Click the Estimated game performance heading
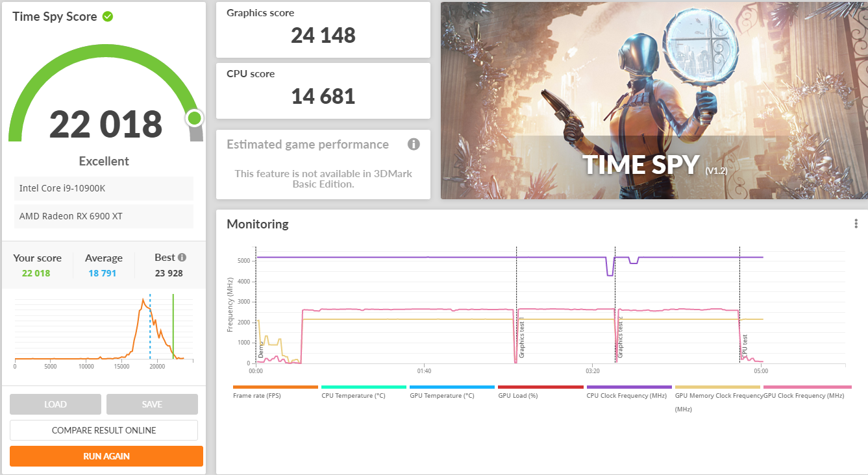Image resolution: width=868 pixels, height=475 pixels. point(308,145)
